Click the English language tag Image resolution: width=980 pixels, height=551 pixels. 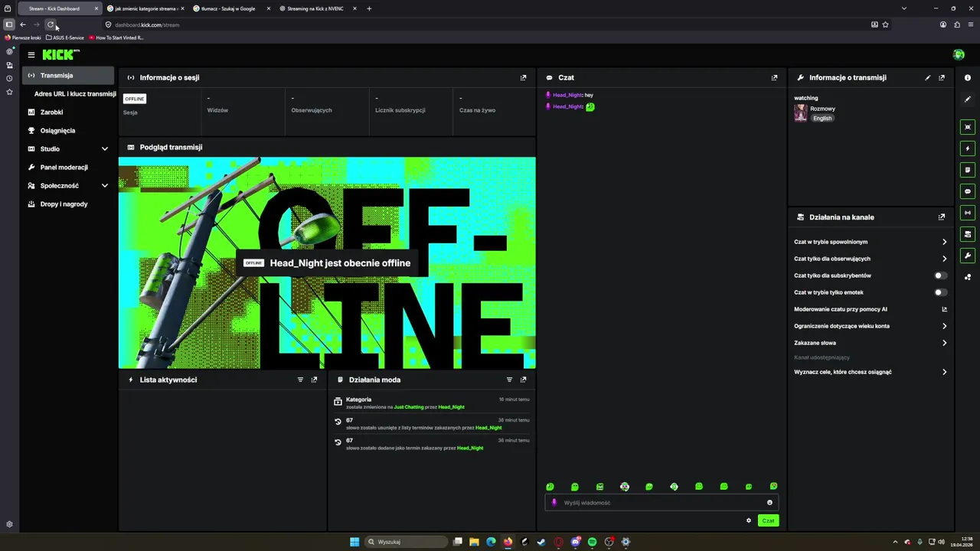[x=822, y=119]
